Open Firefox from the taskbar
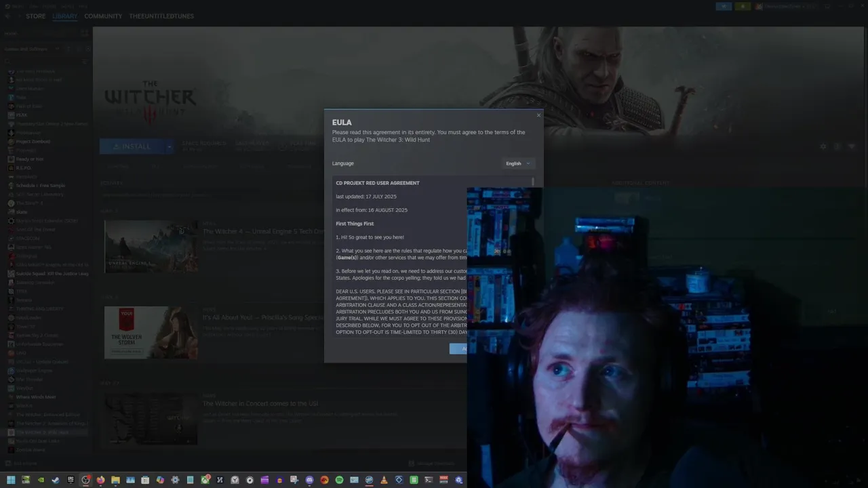 pyautogui.click(x=100, y=480)
